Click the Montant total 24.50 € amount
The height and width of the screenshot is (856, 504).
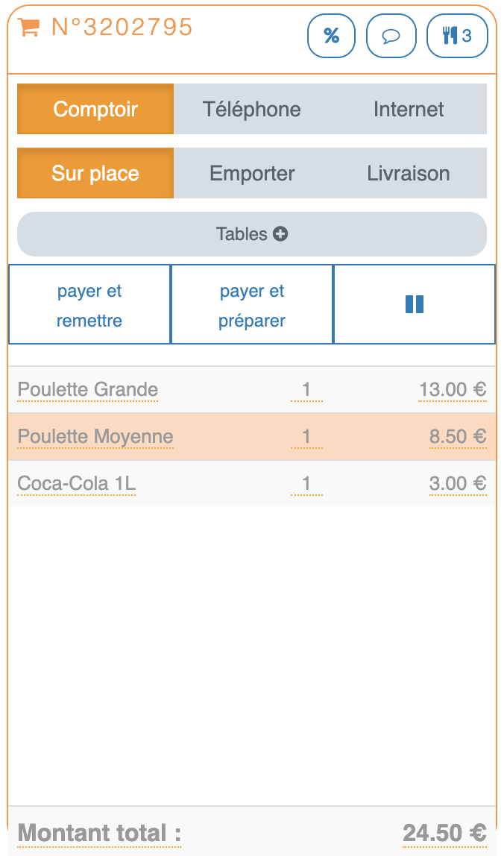(444, 832)
